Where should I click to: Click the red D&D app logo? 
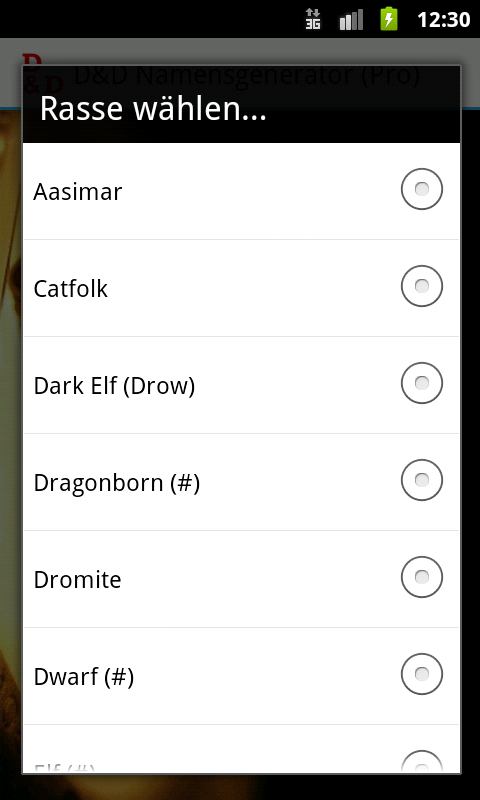click(43, 73)
